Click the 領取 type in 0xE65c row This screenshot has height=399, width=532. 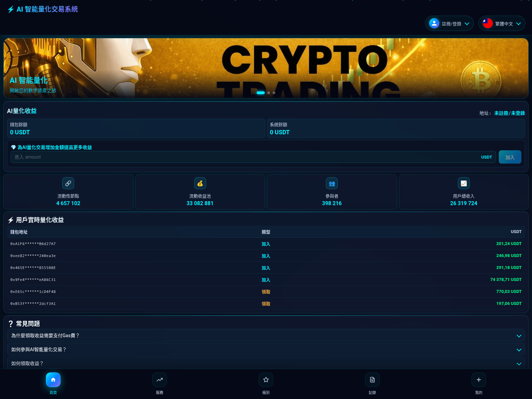click(x=266, y=292)
